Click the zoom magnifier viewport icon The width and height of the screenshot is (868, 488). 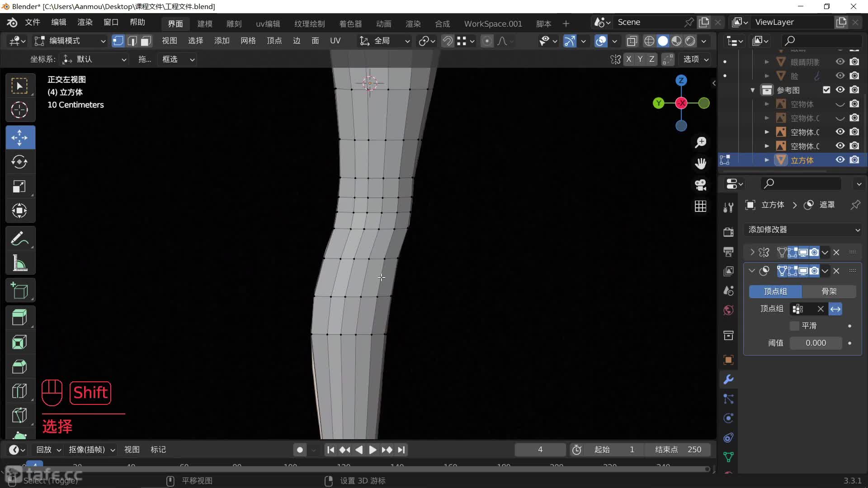[700, 142]
